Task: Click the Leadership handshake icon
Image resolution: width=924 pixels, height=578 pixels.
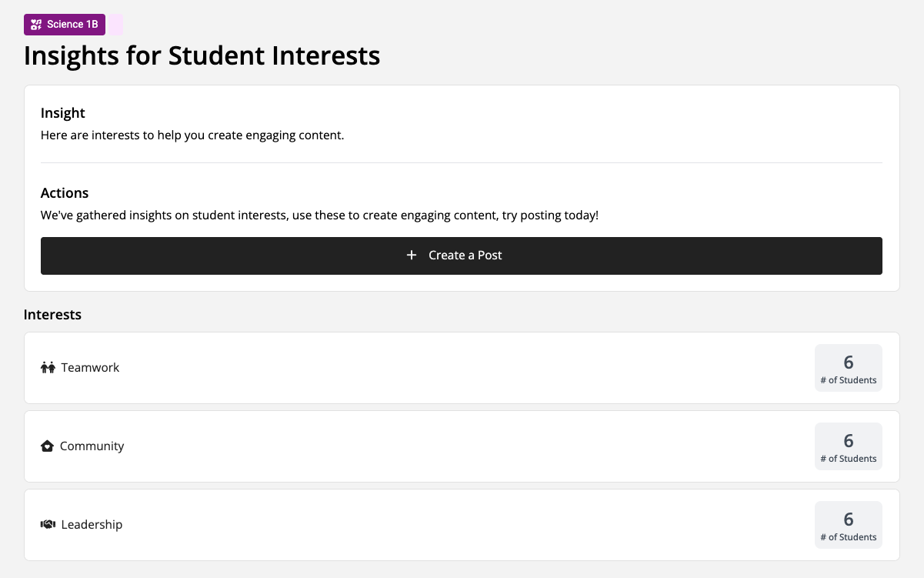Action: click(48, 525)
